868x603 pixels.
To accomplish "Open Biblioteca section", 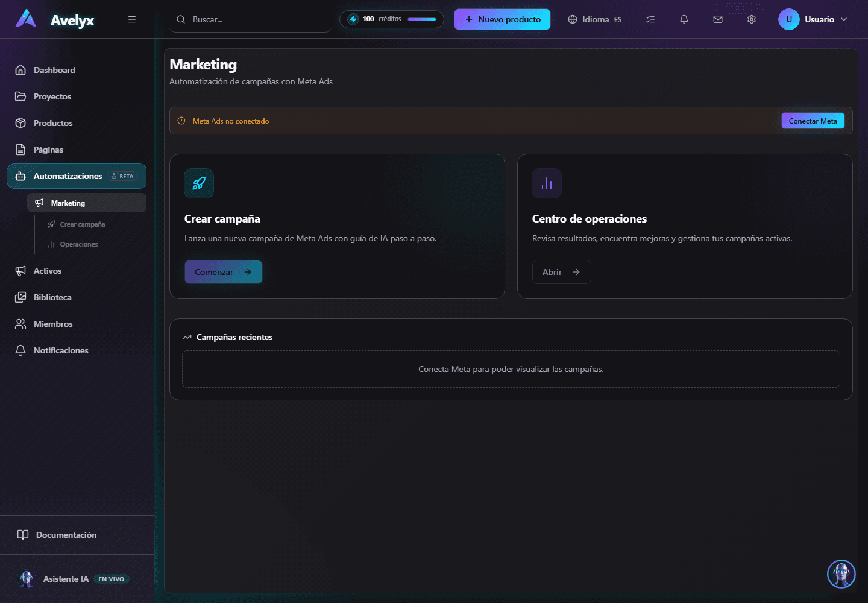I will pyautogui.click(x=77, y=297).
